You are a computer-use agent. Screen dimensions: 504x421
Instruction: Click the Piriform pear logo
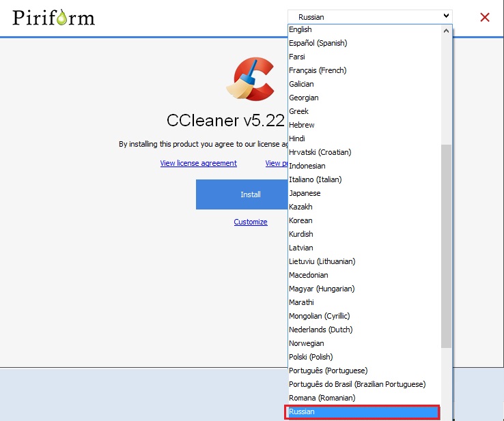54,17
